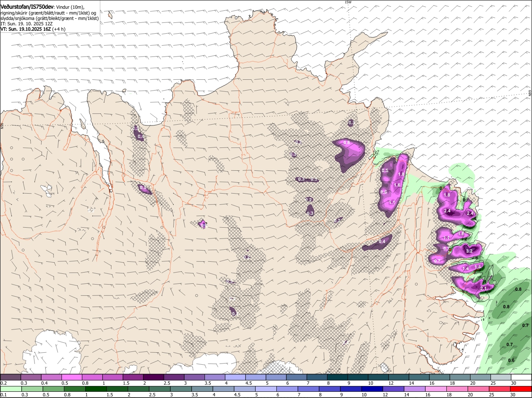Select the 1.5 snowfall label on the map

478,267
